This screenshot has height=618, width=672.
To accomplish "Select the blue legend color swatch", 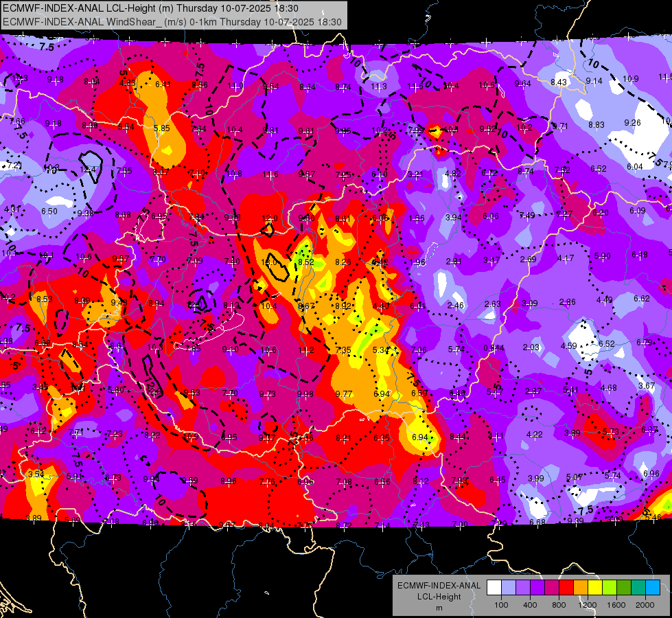I will 653,588.
